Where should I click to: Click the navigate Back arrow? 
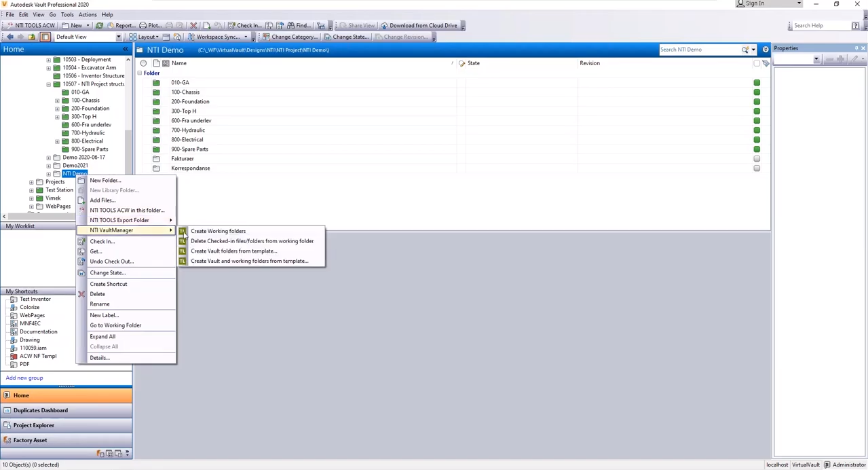tap(10, 37)
